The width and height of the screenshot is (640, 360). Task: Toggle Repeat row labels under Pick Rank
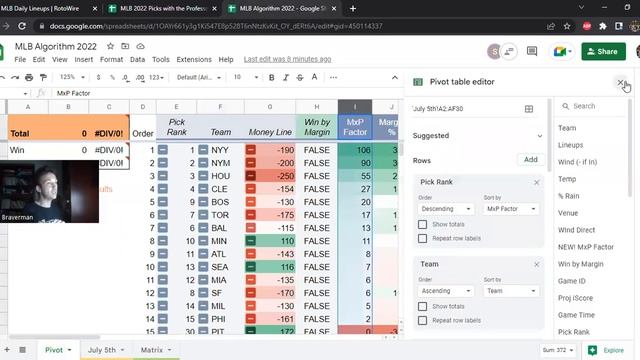click(x=422, y=238)
